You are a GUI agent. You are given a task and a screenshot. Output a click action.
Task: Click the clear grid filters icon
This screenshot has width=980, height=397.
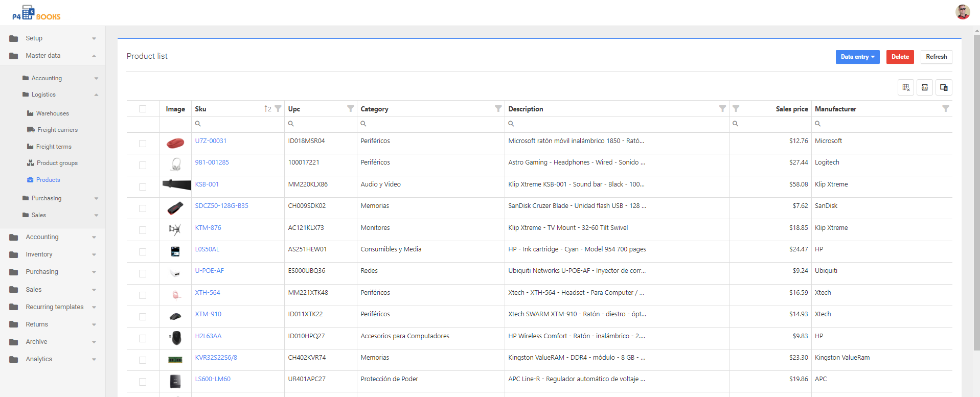(x=905, y=87)
